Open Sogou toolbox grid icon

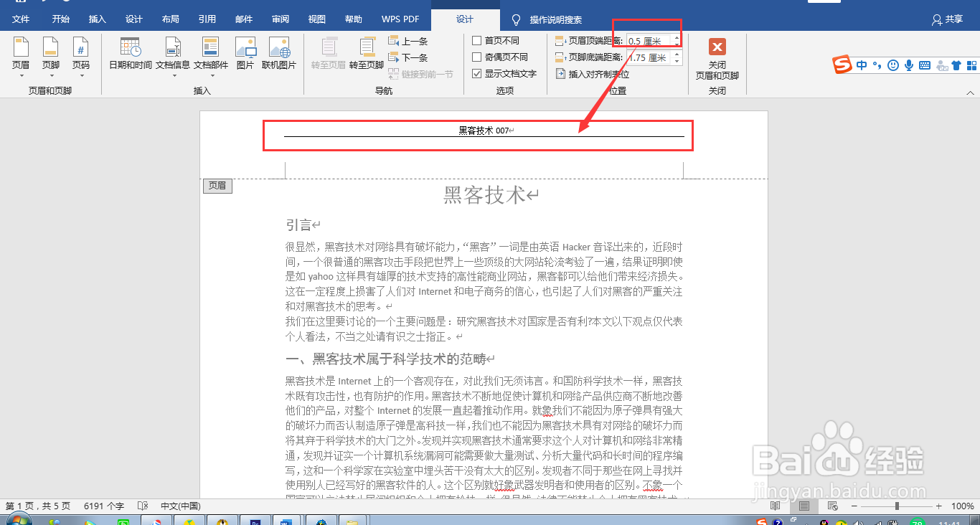(971, 66)
